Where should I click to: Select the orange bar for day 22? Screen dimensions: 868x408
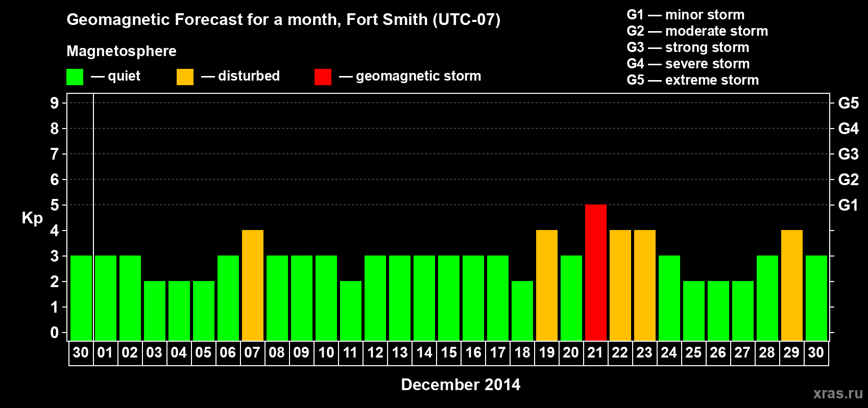pyautogui.click(x=620, y=285)
